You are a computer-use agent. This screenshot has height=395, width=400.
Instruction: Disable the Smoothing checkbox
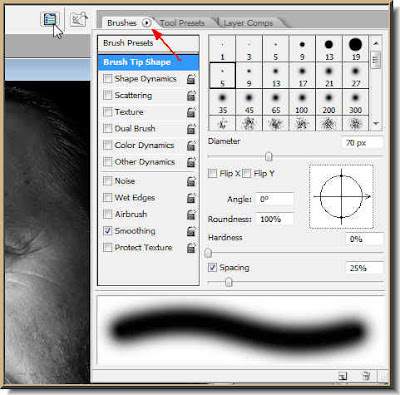pyautogui.click(x=108, y=231)
